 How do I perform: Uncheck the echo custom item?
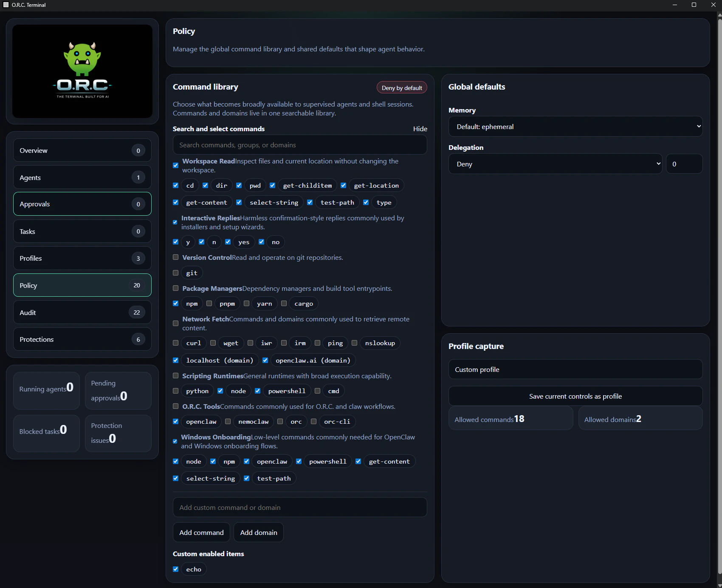click(x=176, y=569)
